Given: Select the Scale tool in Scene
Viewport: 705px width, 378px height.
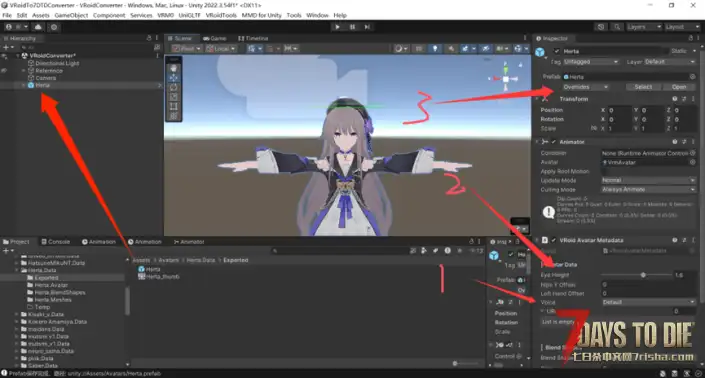Looking at the screenshot, I should tap(174, 97).
